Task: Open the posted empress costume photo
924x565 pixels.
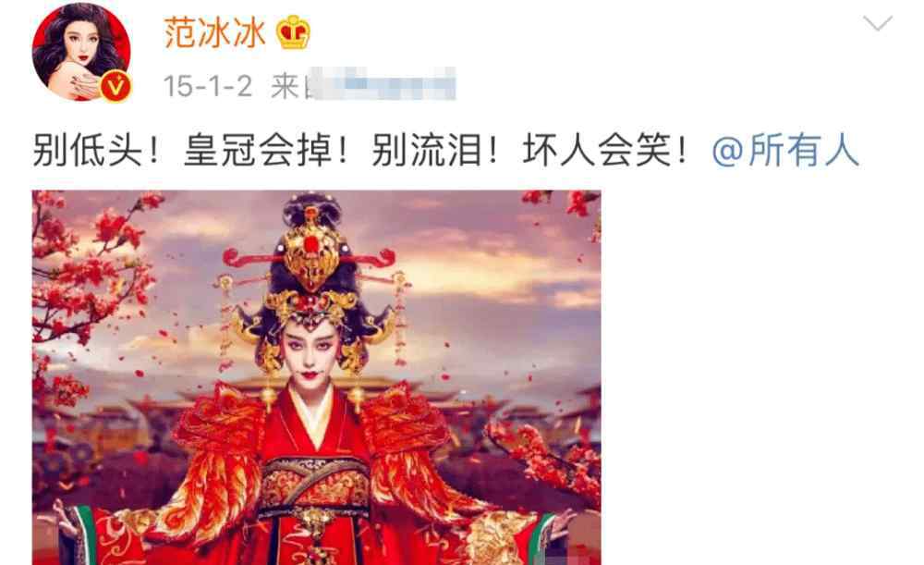Action: (316, 377)
